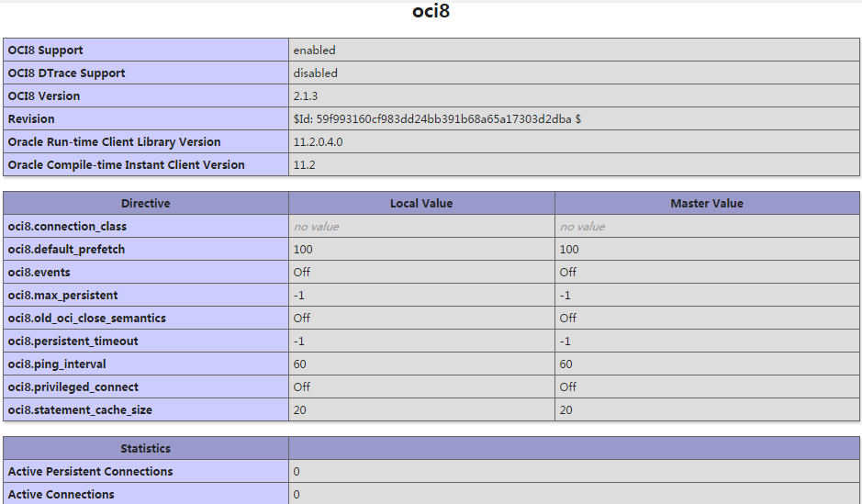Click the 'Directive' column header

(x=146, y=204)
